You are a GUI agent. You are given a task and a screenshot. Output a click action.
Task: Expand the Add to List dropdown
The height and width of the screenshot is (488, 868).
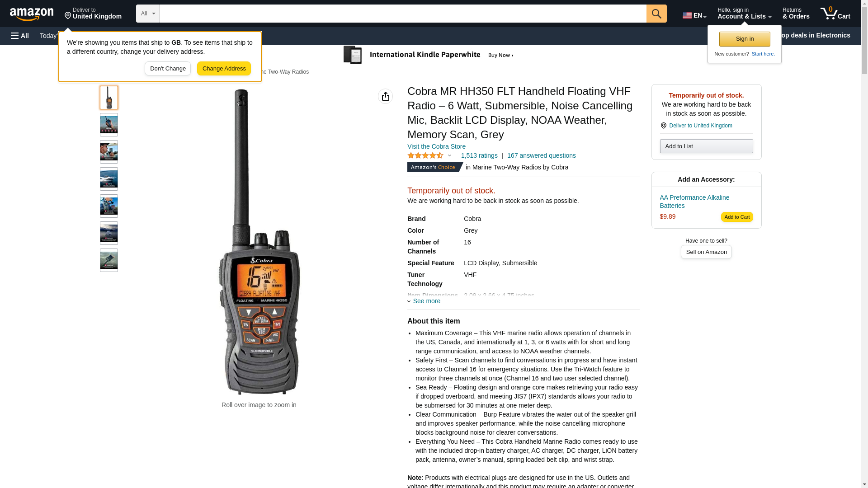pyautogui.click(x=706, y=146)
